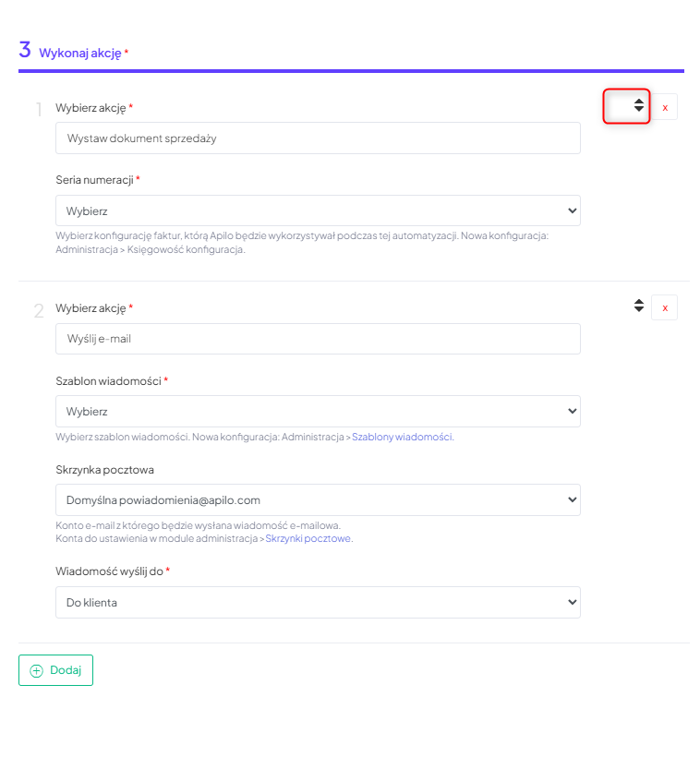Delete the Wyślij e-mail action with x
Viewport: 700px width, 757px height.
click(665, 307)
